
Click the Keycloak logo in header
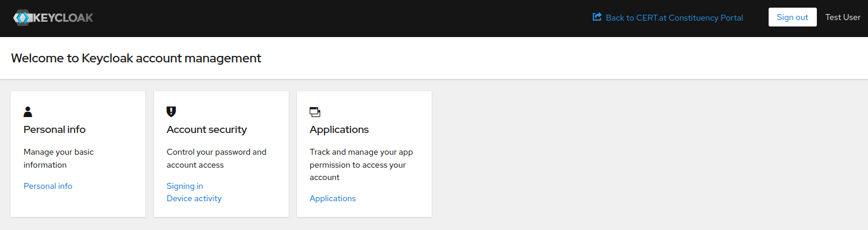[x=53, y=18]
